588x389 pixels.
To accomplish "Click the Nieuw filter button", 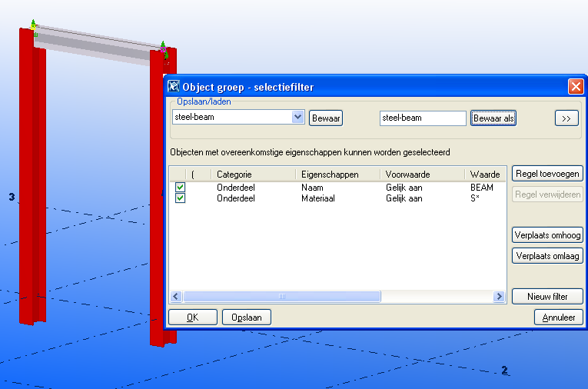I will (x=547, y=296).
